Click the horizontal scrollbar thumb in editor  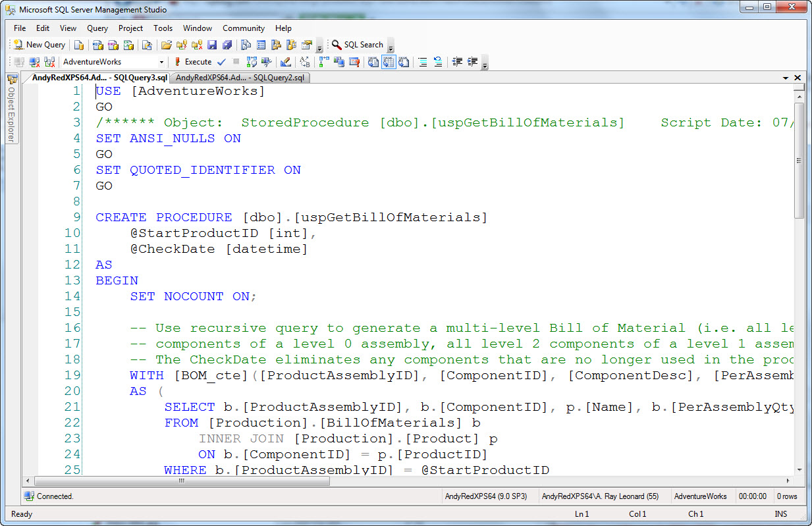pyautogui.click(x=181, y=481)
